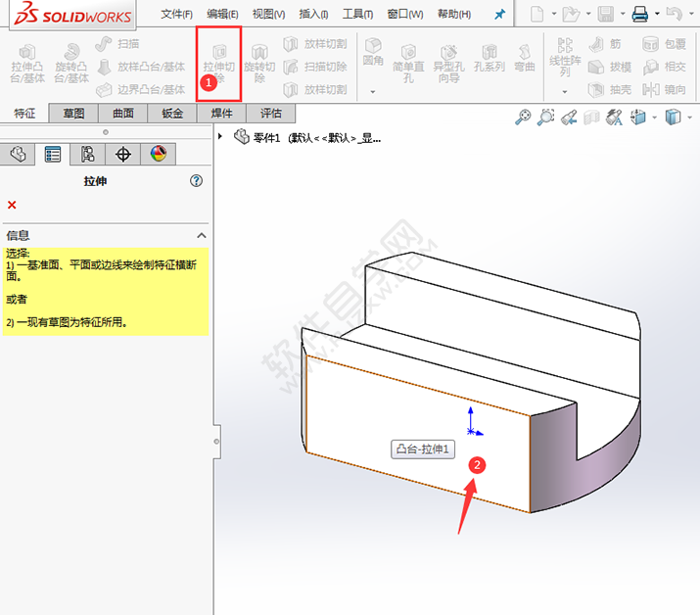Expand the Fillet (圆角) dropdown arrow
This screenshot has height=615, width=700.
point(373,92)
